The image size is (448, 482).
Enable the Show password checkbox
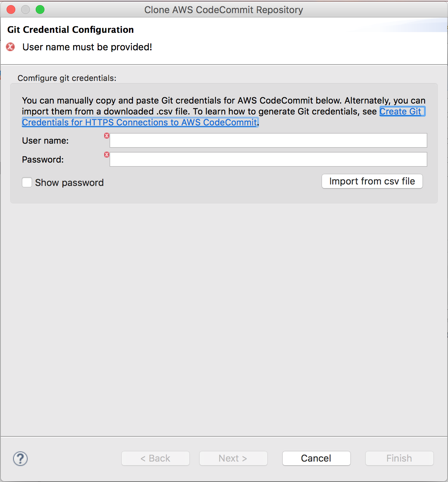27,182
